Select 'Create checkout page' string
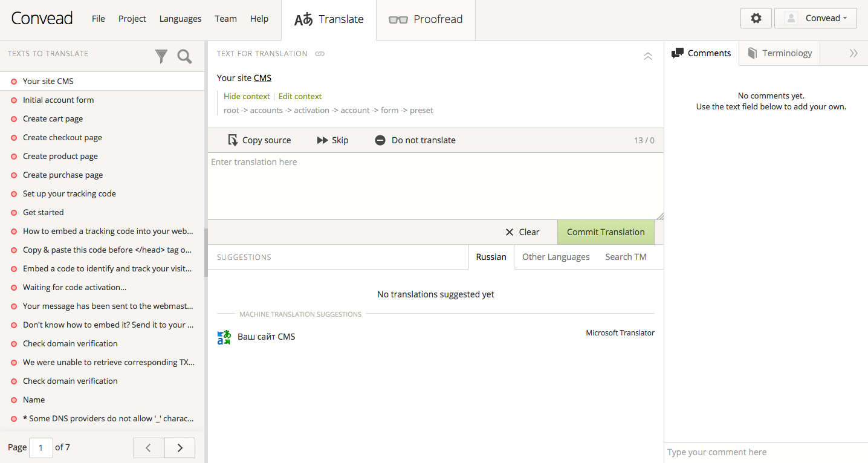Screen dimensions: 868x463 pyautogui.click(x=102, y=137)
